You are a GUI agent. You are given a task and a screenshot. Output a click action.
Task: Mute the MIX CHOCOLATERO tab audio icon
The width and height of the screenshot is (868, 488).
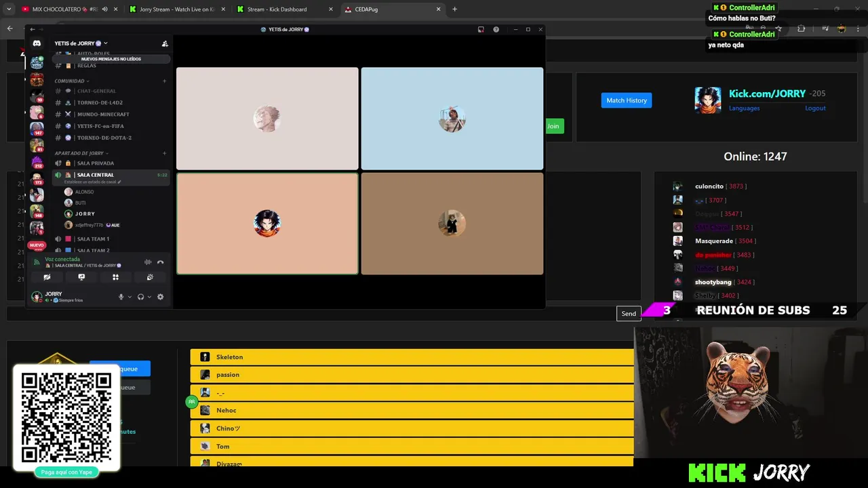click(x=104, y=9)
